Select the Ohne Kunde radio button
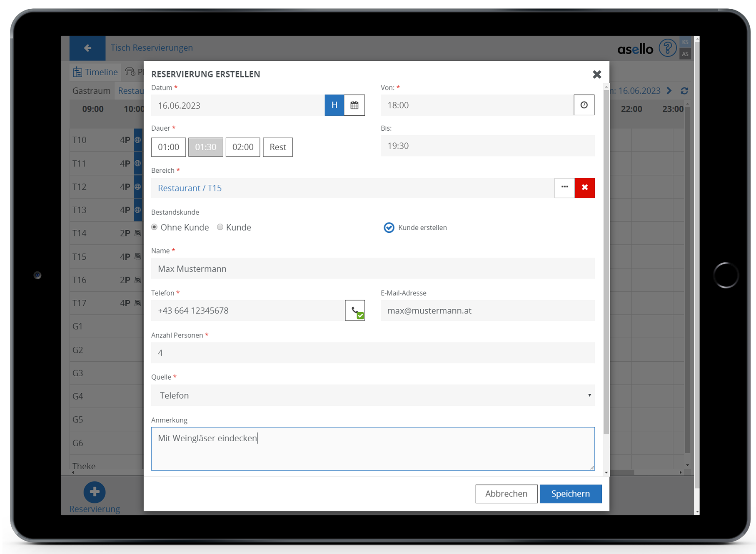Screen dimensions: 756x554 155,227
